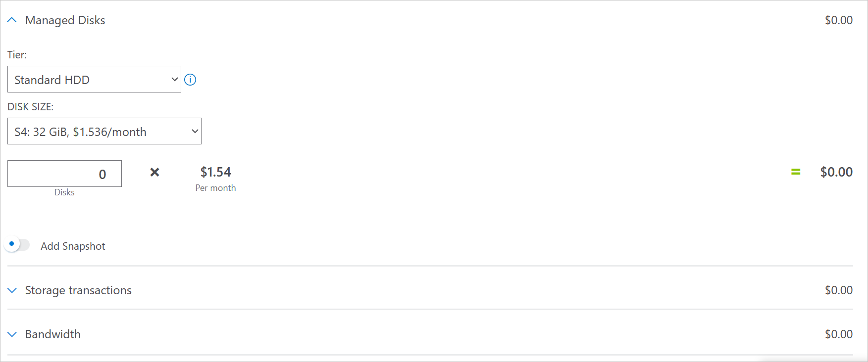
Task: Click the green equals sign icon
Action: pos(796,172)
